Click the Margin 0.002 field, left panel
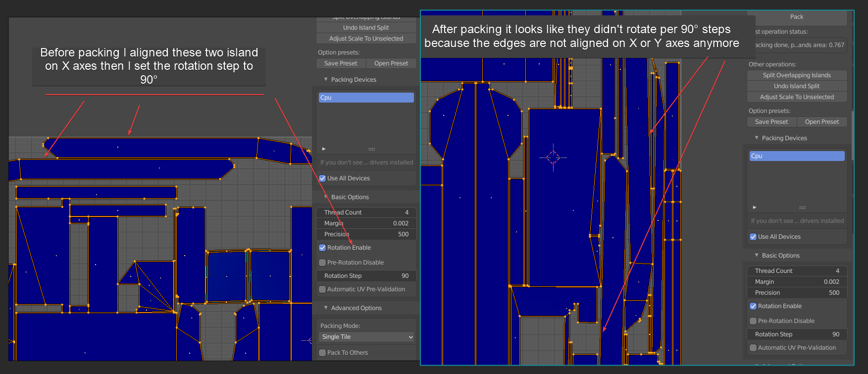 pos(366,223)
